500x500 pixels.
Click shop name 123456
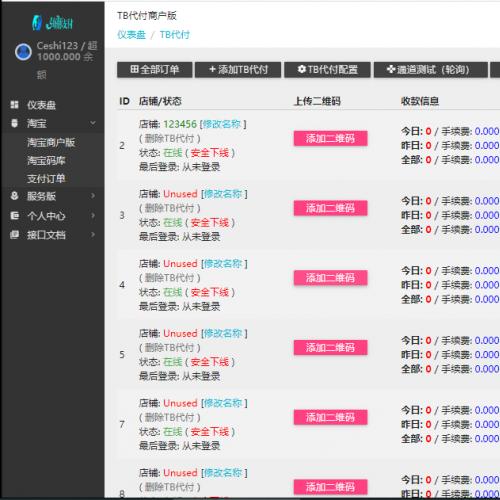180,124
